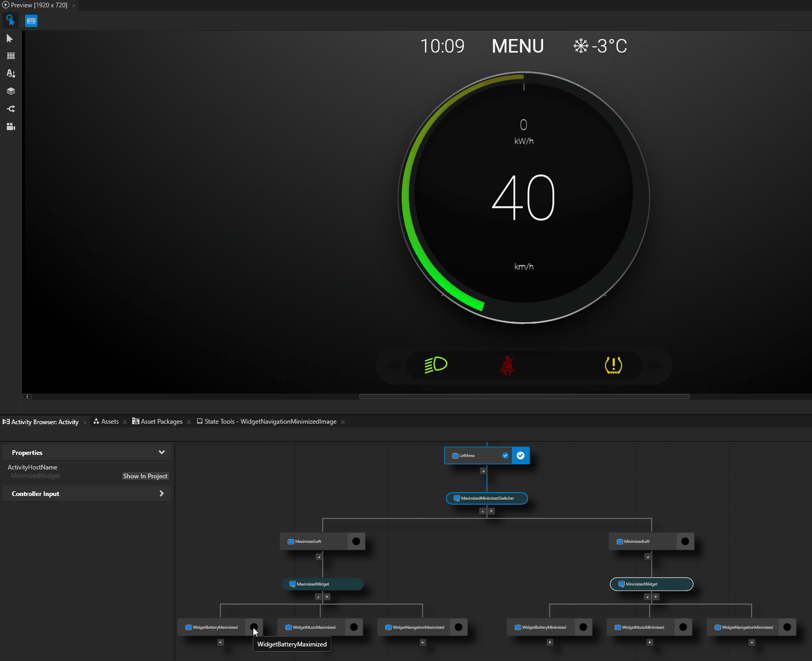Toggle the checkmark on the LeftArea node
This screenshot has width=812, height=661.
point(505,455)
